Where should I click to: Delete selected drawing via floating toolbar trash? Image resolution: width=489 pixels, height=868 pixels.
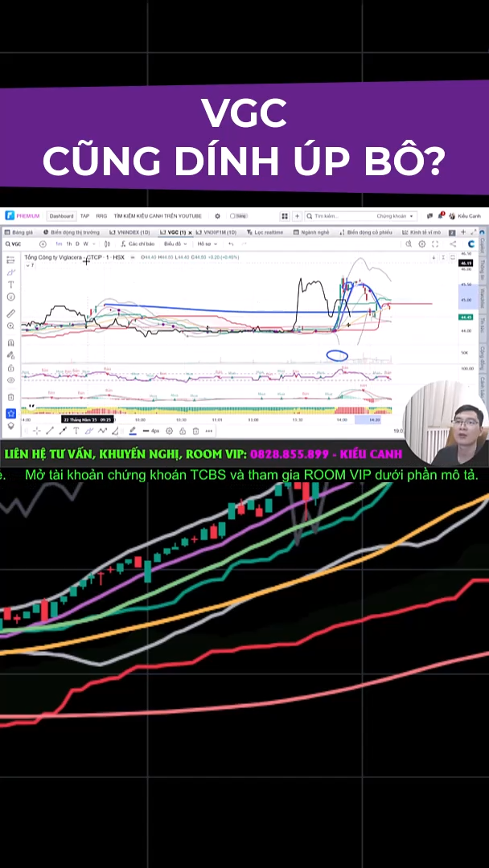click(x=195, y=431)
